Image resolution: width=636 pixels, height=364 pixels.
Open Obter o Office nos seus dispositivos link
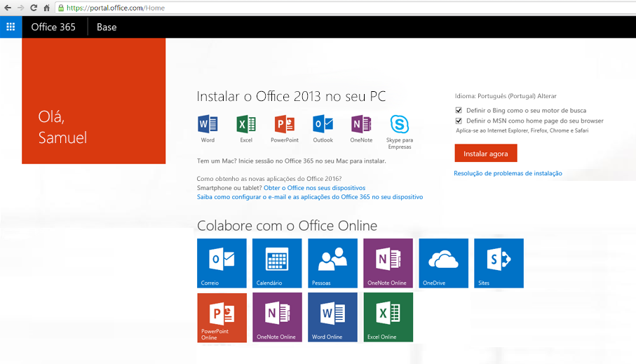pos(314,188)
